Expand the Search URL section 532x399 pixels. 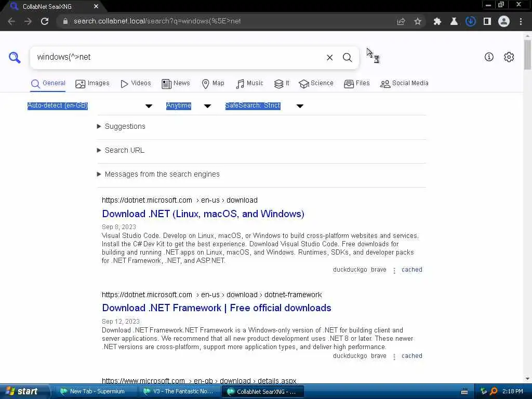121,150
